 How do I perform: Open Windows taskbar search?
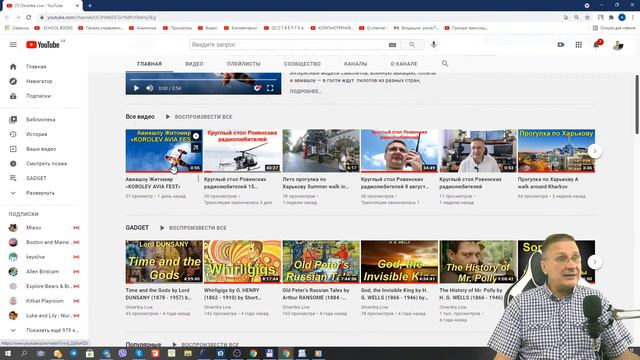pyautogui.click(x=24, y=353)
